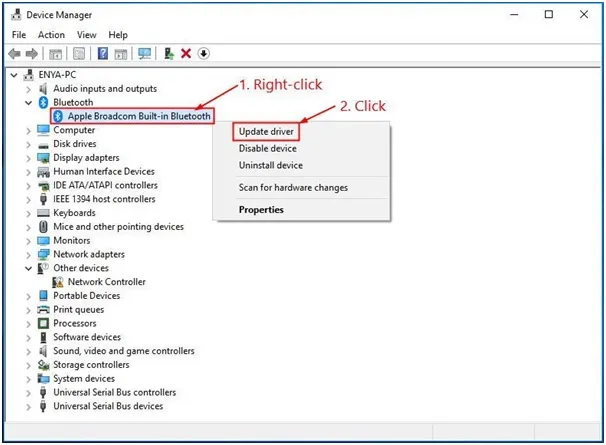
Task: Open Properties from the context menu
Action: pos(261,210)
